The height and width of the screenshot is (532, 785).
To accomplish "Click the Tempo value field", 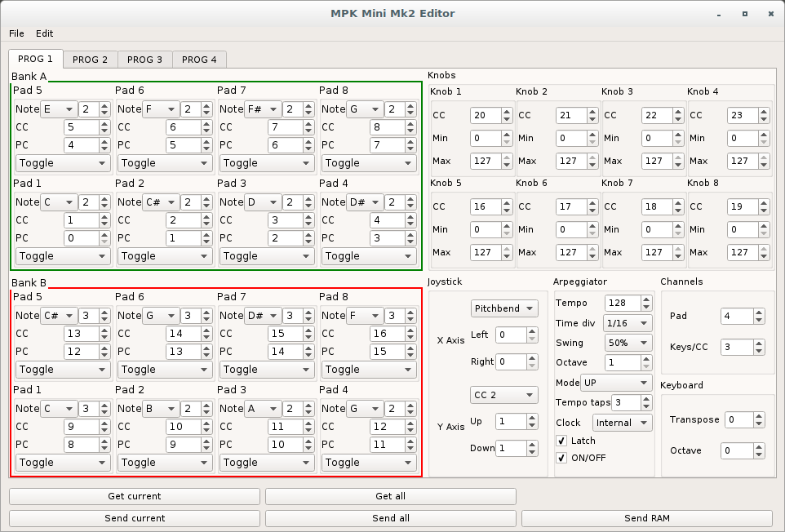I will pyautogui.click(x=623, y=303).
